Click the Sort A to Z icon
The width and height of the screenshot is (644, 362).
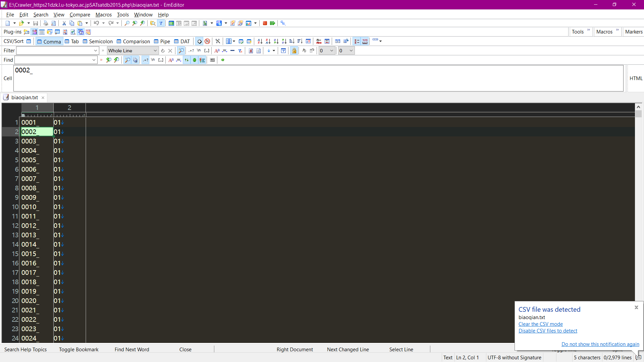coord(260,41)
